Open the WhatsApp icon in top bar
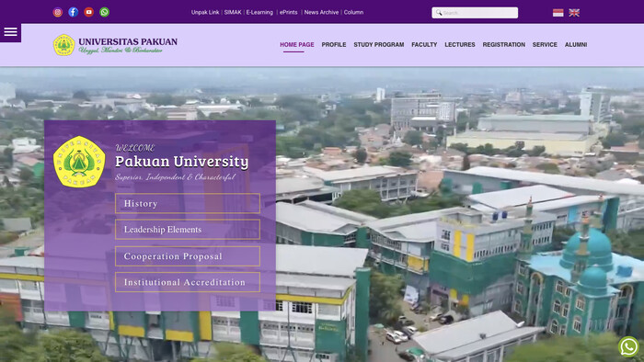The image size is (644, 362). (x=104, y=12)
